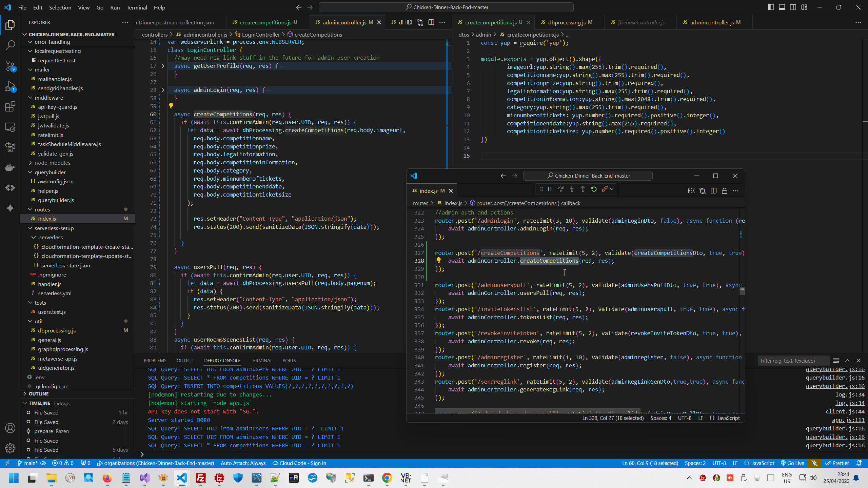Image resolution: width=868 pixels, height=488 pixels.
Task: Toggle Auto Attach: Always in status bar
Action: (x=243, y=463)
